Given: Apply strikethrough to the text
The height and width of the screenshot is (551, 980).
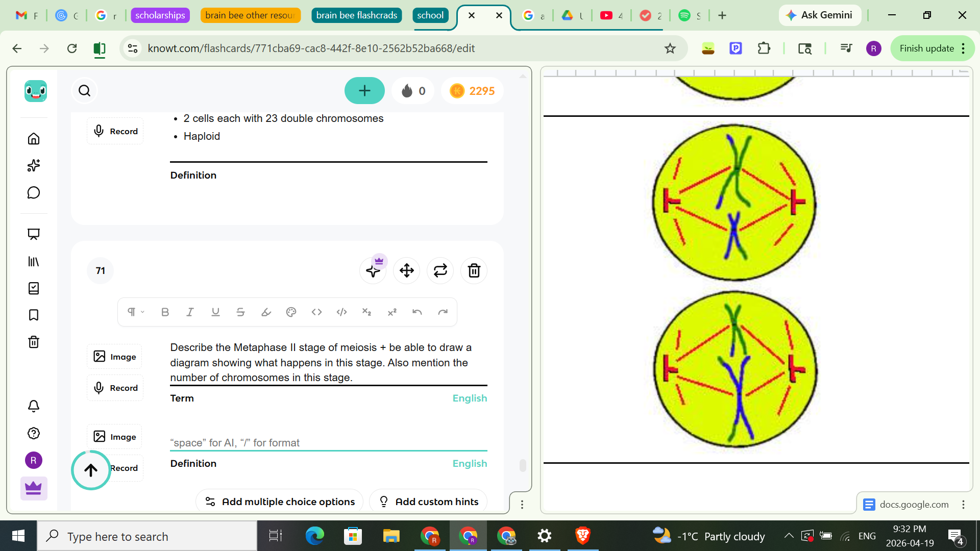Looking at the screenshot, I should click(240, 312).
